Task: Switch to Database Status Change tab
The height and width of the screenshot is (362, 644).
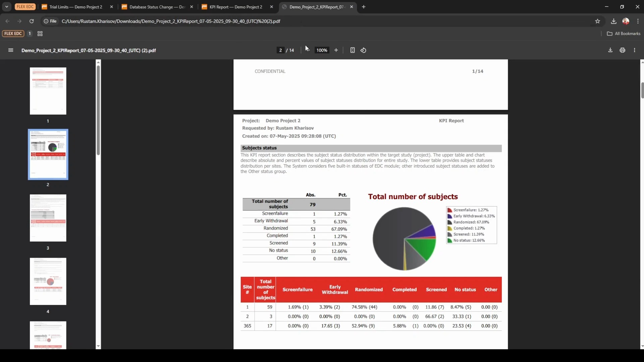Action: click(x=157, y=7)
